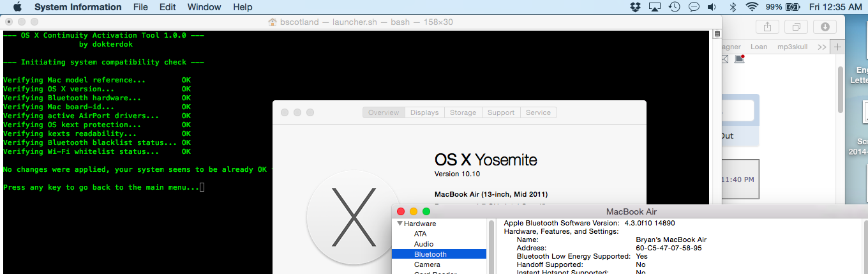The height and width of the screenshot is (274, 868).
Task: Open the Loan bookmark in Safari
Action: 759,47
